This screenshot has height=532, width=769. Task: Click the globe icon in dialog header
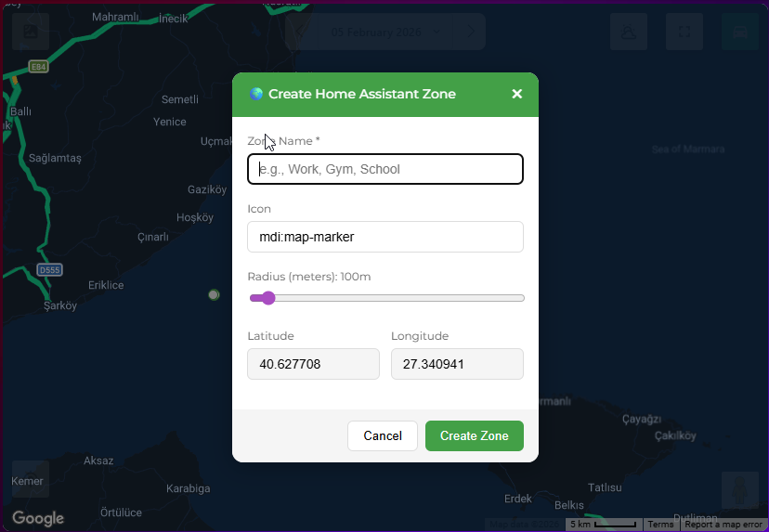(x=256, y=94)
